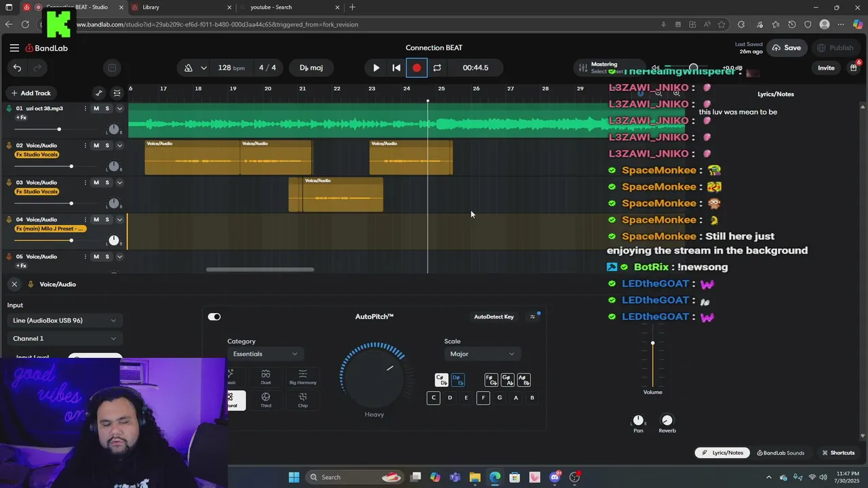Image resolution: width=868 pixels, height=488 pixels.
Task: Click the track height toggle icon beside Add Track
Action: tap(117, 93)
